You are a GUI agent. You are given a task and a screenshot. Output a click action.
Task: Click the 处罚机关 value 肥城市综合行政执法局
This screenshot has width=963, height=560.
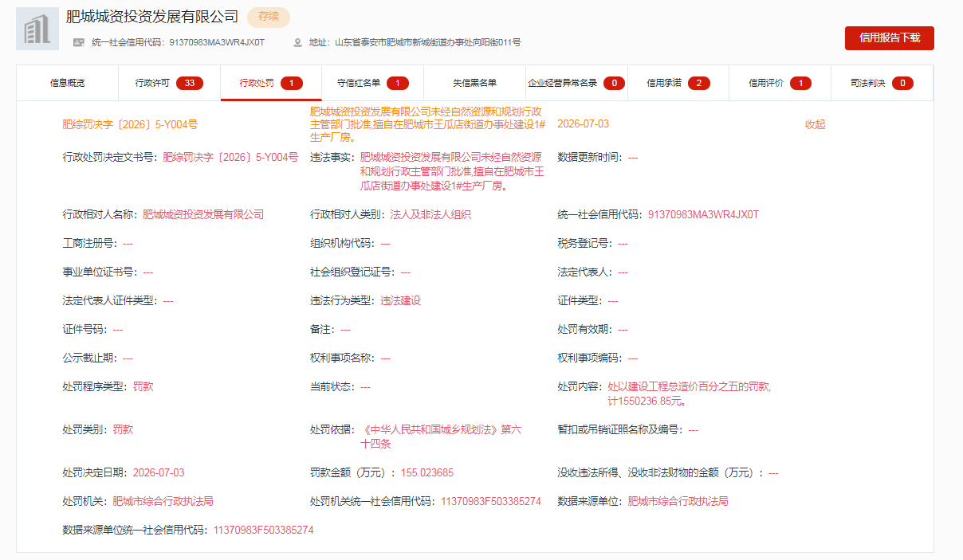(x=163, y=502)
